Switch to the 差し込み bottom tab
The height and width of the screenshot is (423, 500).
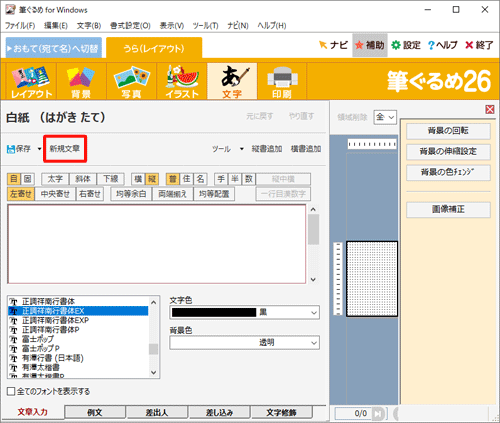tap(219, 413)
